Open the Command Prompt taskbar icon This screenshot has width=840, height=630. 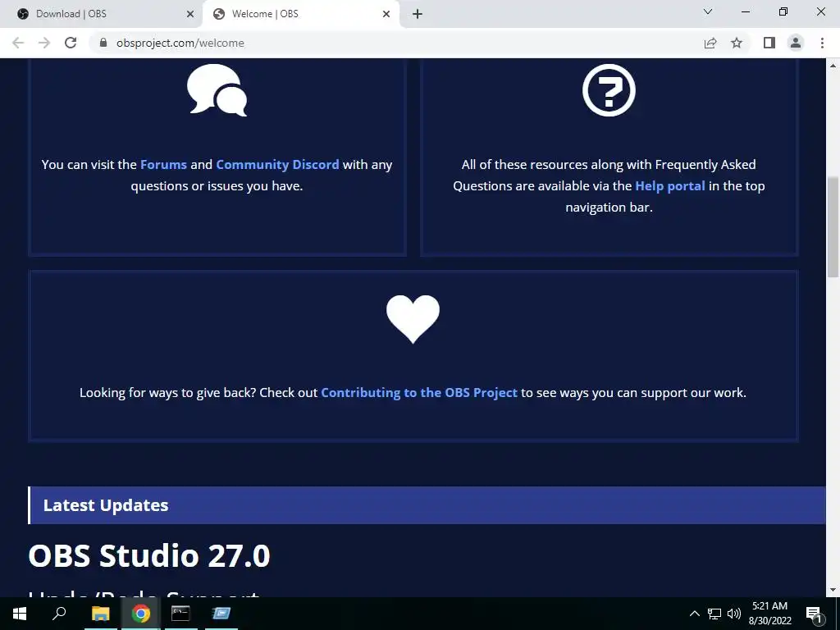click(180, 614)
